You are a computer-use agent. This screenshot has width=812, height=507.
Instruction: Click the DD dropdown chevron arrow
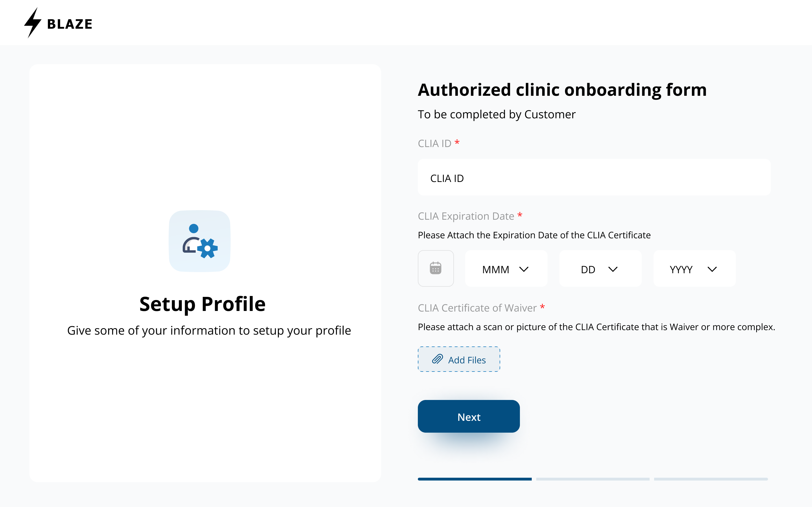613,269
